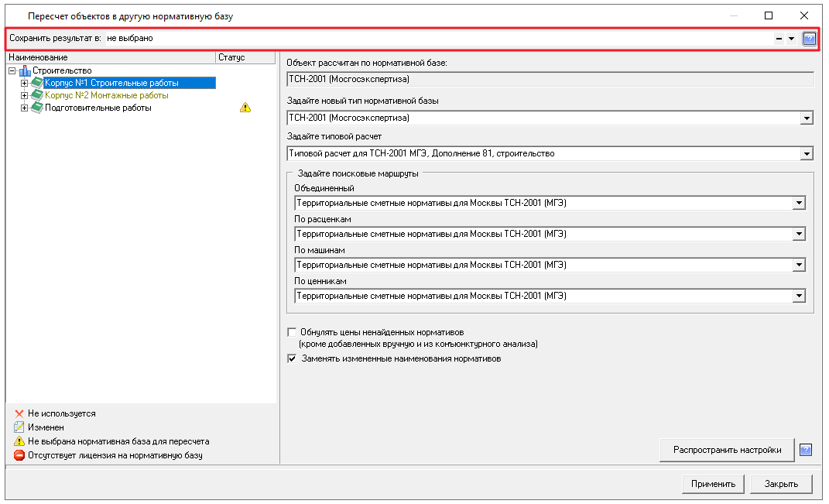
Task: Click the help icon beside Распространить настройки
Action: (805, 450)
